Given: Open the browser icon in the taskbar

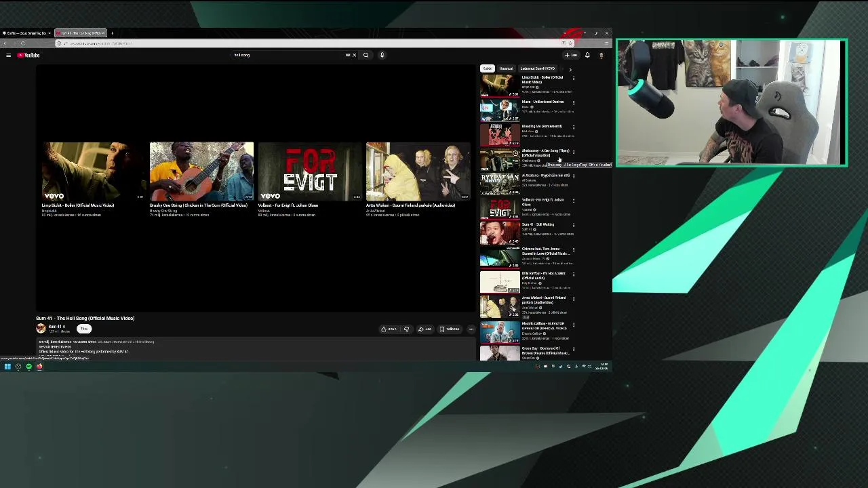Looking at the screenshot, I should tap(39, 367).
